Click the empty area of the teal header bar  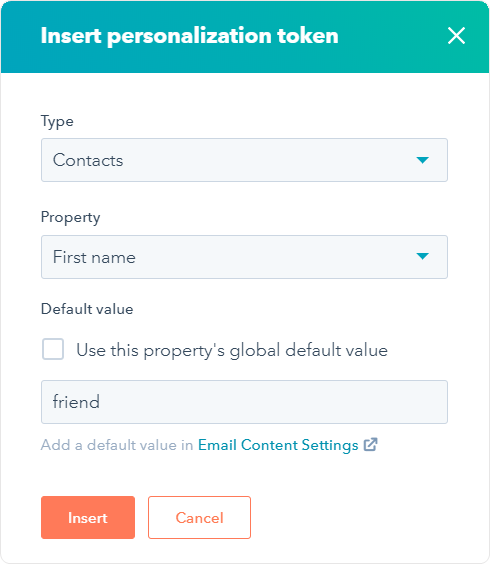click(392, 36)
